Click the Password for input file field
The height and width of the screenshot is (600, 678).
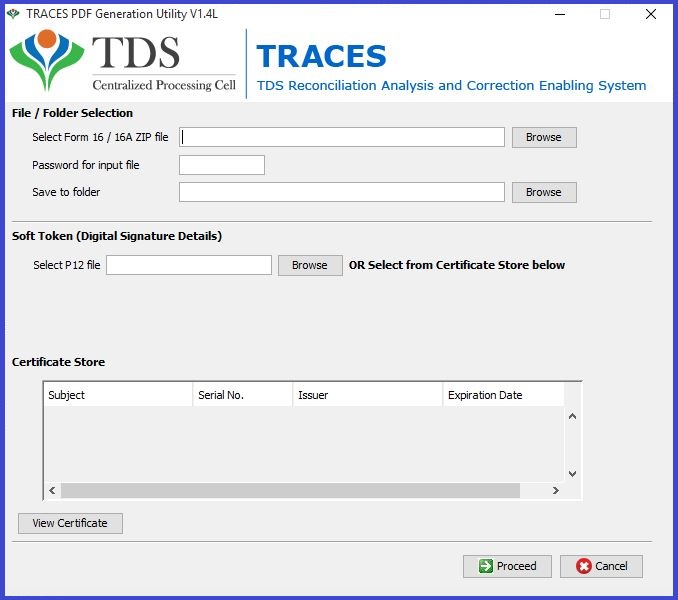[221, 165]
